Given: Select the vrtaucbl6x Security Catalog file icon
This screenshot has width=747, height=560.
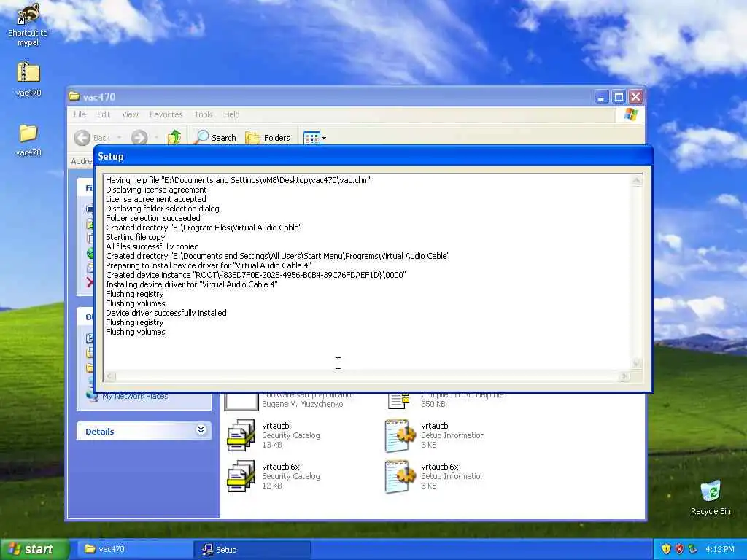Looking at the screenshot, I should coord(241,475).
